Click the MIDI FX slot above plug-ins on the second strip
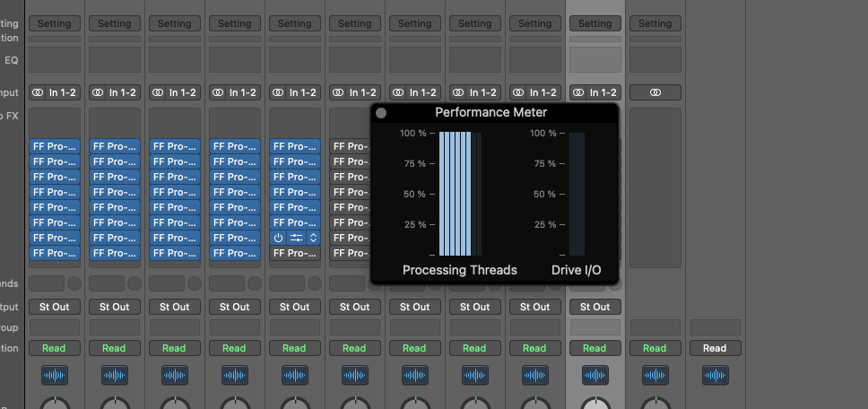 pos(115,122)
